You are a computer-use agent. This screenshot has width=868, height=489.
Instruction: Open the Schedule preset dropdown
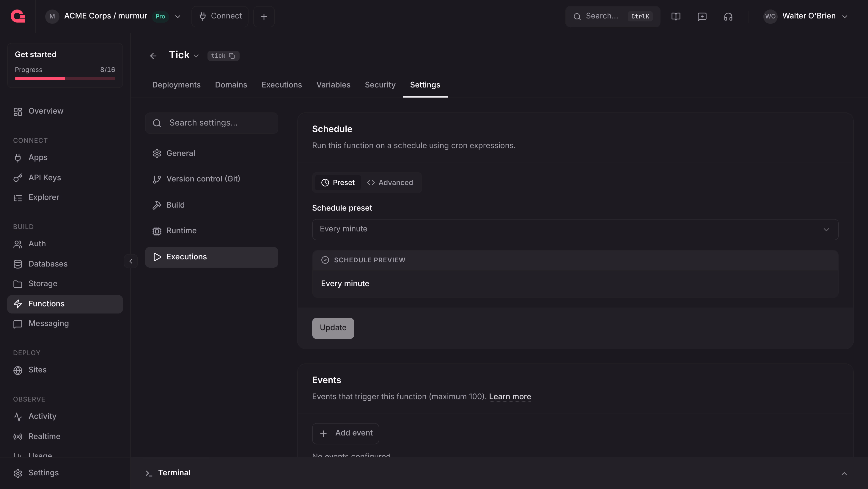pos(575,229)
